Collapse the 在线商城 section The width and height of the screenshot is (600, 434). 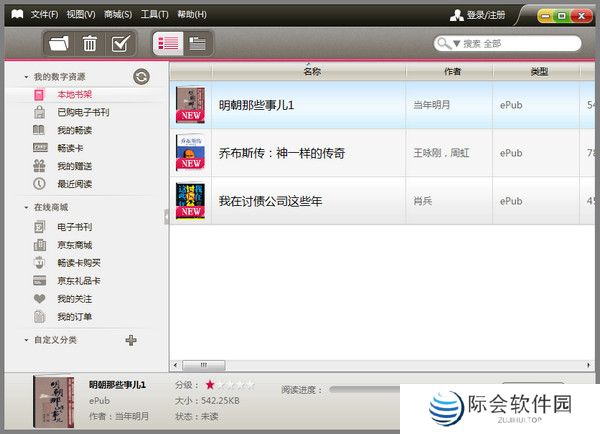27,207
